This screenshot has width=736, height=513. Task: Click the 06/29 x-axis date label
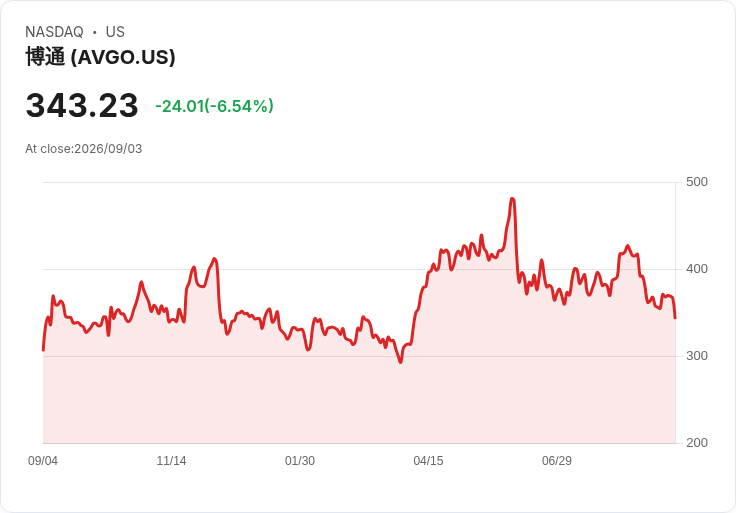tap(557, 460)
